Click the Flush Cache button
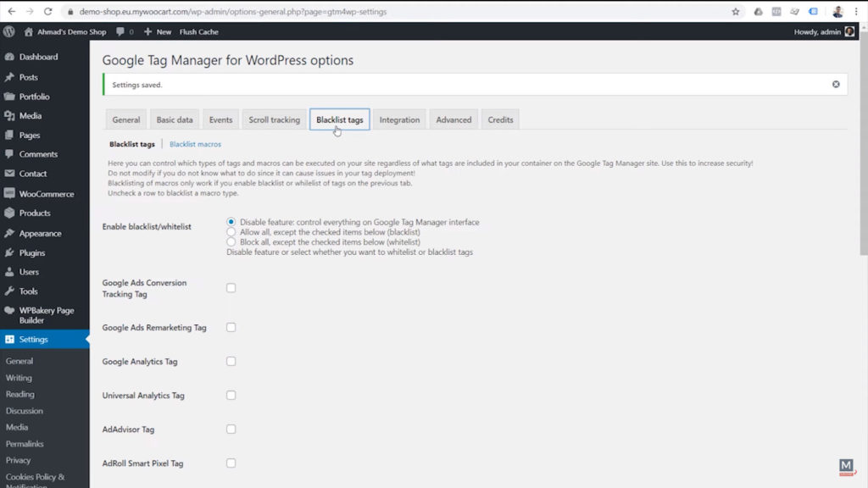Viewport: 868px width, 488px height. point(198,31)
